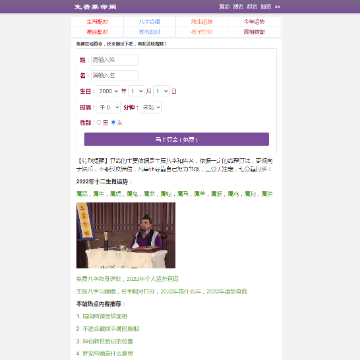Open the 名字配对打分 link
Screen dimensions: 360x360
138,291
